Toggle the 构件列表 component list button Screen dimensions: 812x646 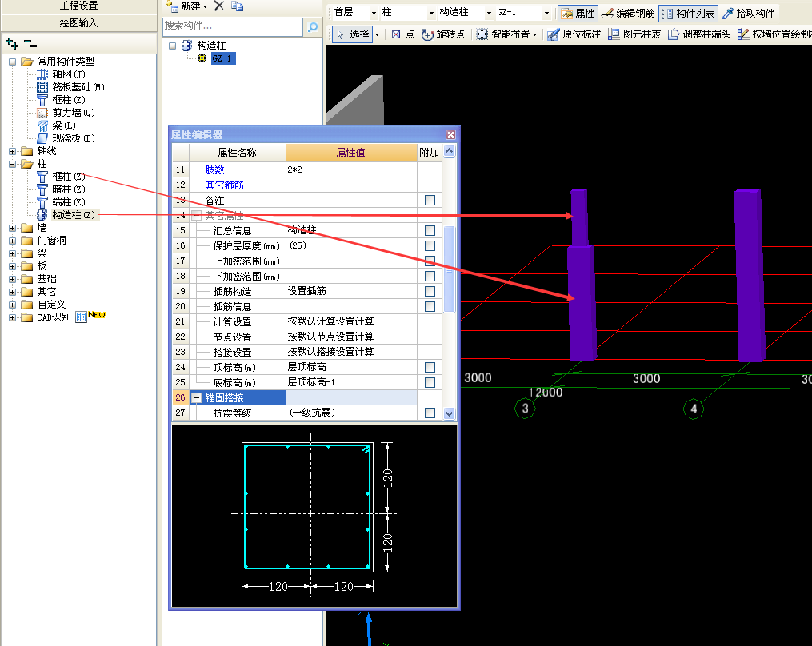pos(688,14)
